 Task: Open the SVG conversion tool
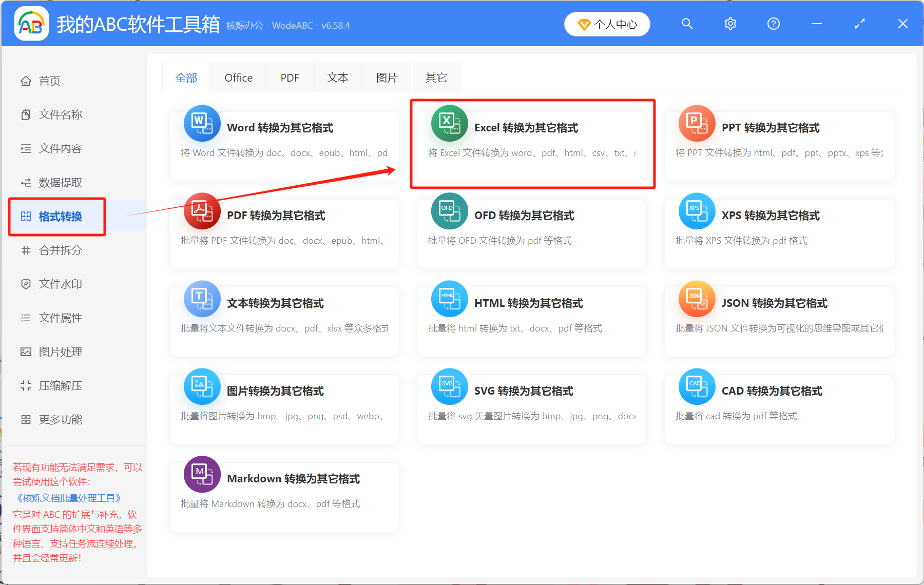531,401
